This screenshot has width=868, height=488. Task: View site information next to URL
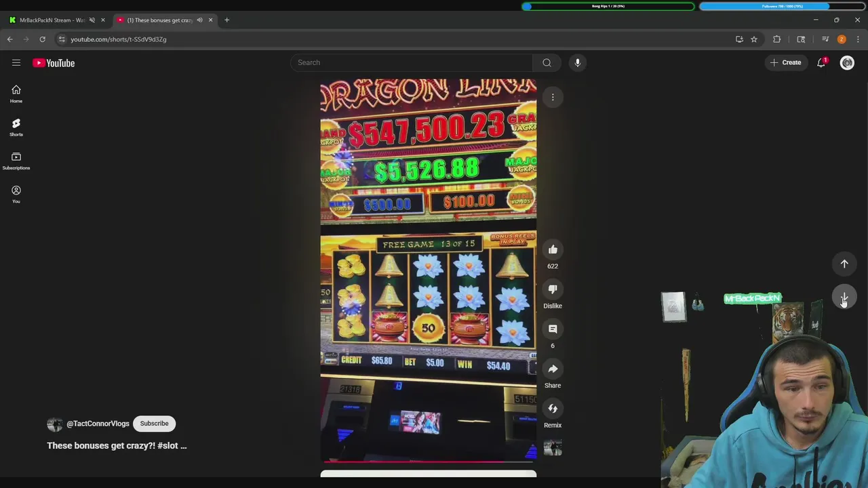(62, 39)
